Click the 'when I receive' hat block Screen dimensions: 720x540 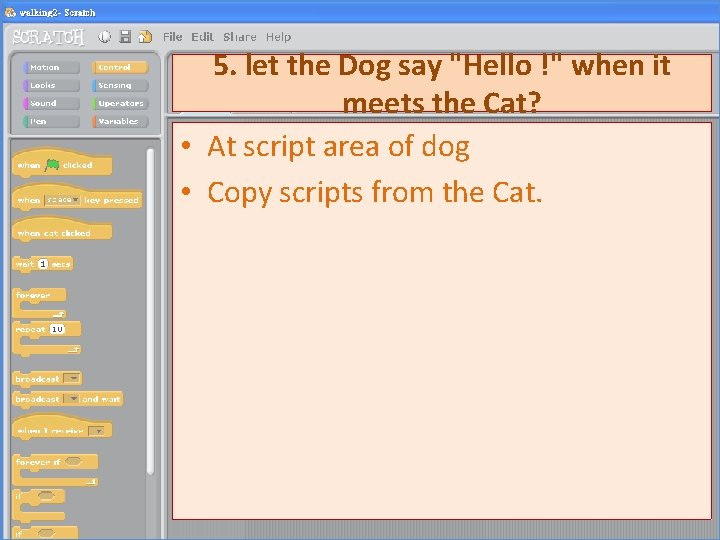pos(62,427)
